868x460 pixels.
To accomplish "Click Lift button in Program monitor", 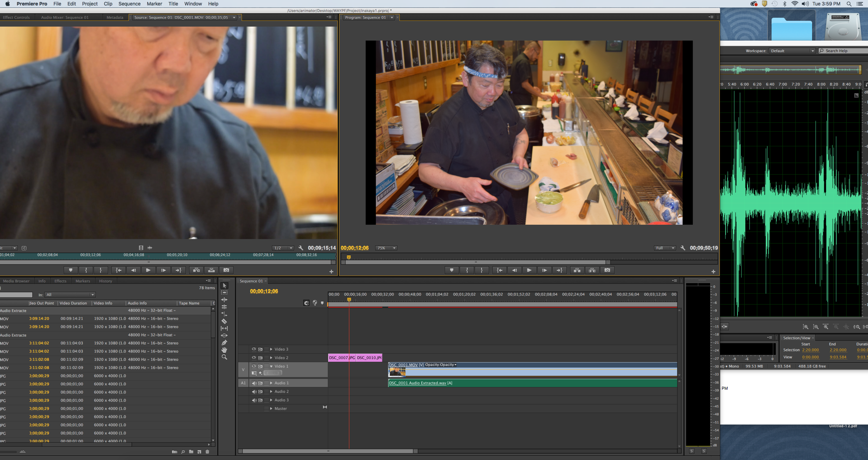I will pyautogui.click(x=577, y=270).
